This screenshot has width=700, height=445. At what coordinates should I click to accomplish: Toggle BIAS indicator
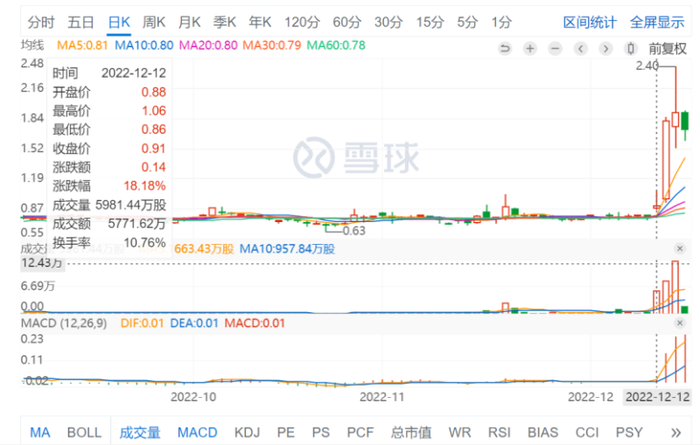pos(543,433)
